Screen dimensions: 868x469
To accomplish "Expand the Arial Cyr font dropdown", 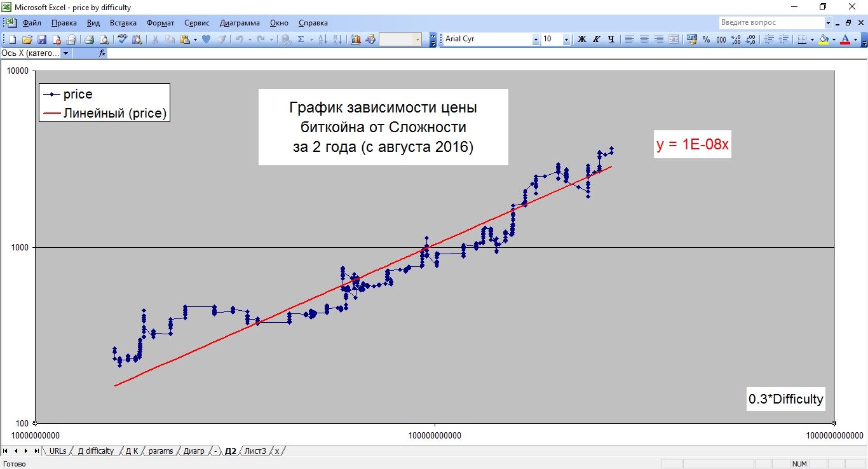I will (534, 39).
